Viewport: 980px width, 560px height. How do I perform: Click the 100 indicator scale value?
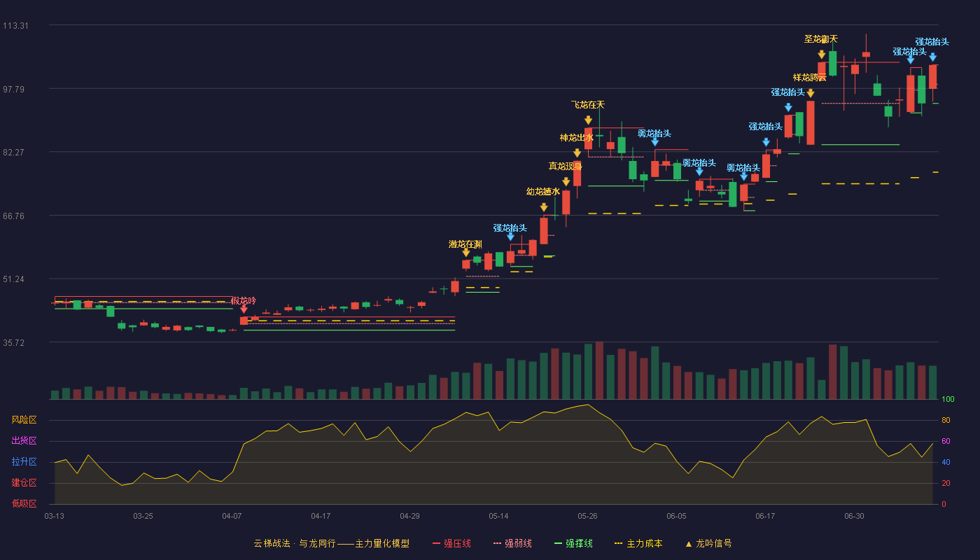(948, 400)
